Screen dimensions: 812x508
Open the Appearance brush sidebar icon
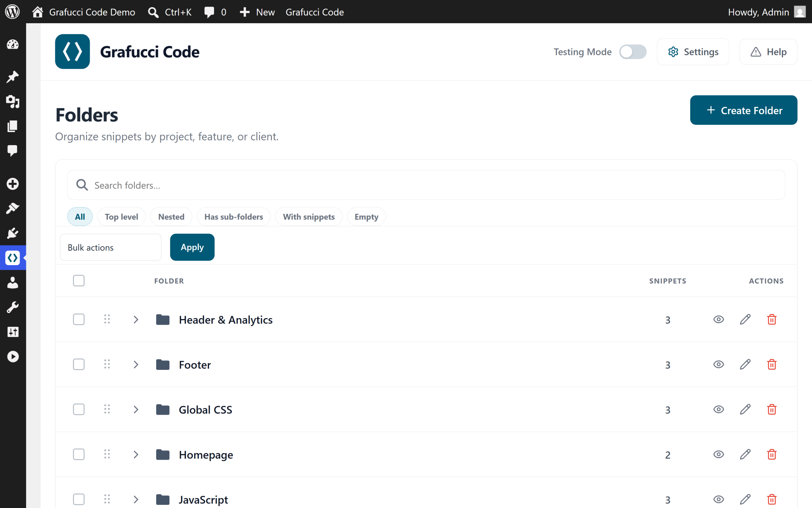pyautogui.click(x=13, y=208)
